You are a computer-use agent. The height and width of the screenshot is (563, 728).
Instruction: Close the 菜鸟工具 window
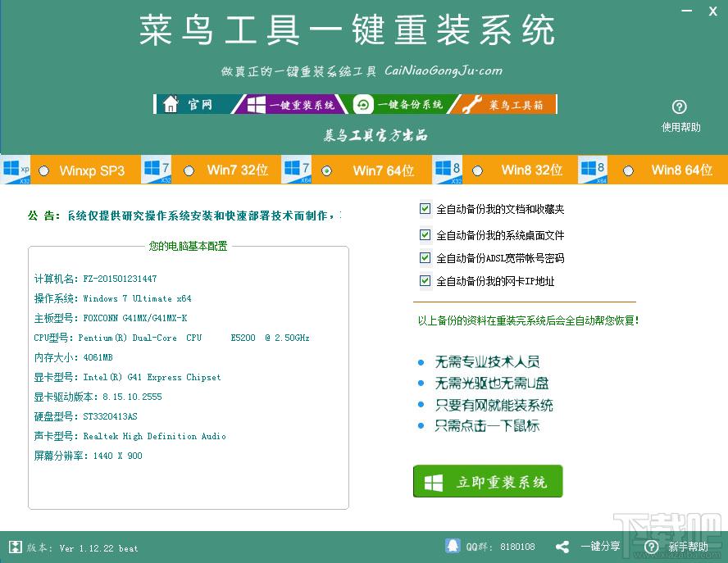(712, 11)
